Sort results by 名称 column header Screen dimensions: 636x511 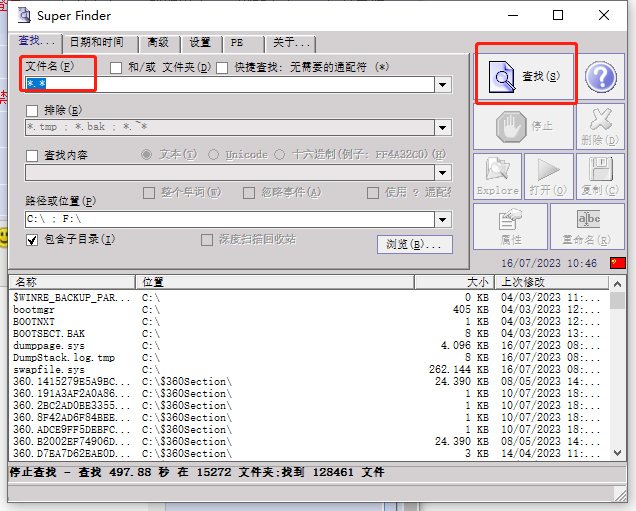point(72,282)
